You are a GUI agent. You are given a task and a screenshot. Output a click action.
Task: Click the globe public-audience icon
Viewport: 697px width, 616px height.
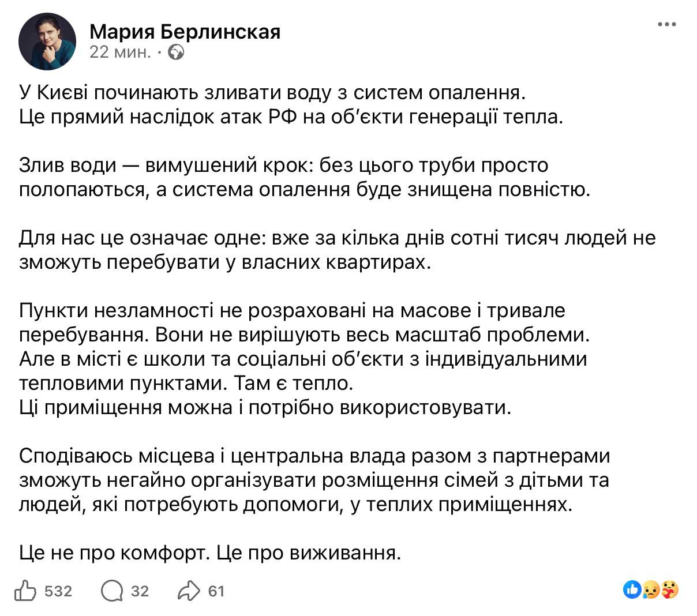pos(176,53)
